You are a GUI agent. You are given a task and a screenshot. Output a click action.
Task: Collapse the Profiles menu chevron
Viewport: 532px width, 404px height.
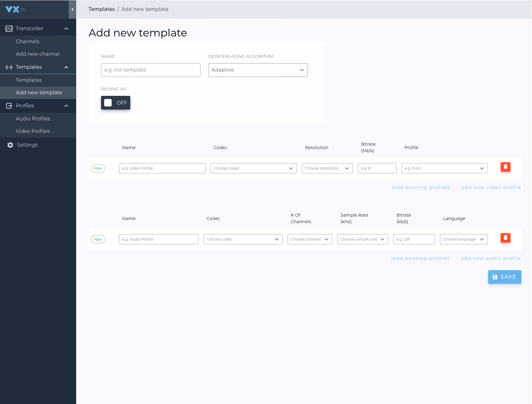(x=66, y=106)
